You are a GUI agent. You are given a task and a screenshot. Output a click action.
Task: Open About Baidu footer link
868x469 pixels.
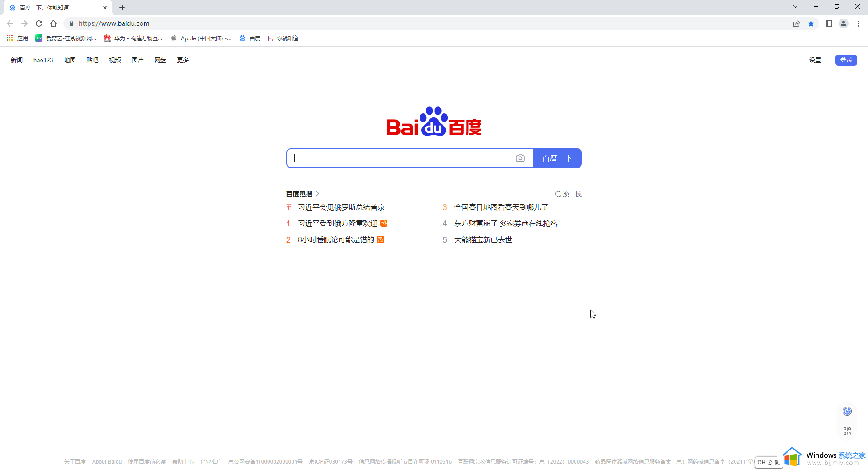tap(107, 461)
